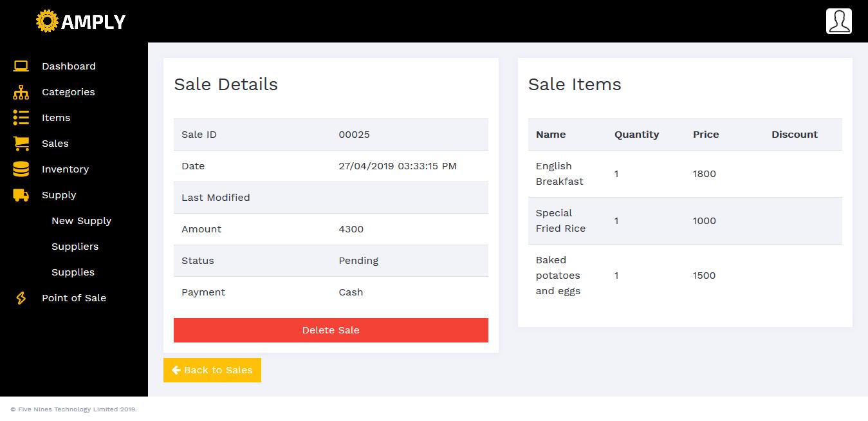The height and width of the screenshot is (421, 868).
Task: Go to Suppliers page
Action: coord(75,247)
